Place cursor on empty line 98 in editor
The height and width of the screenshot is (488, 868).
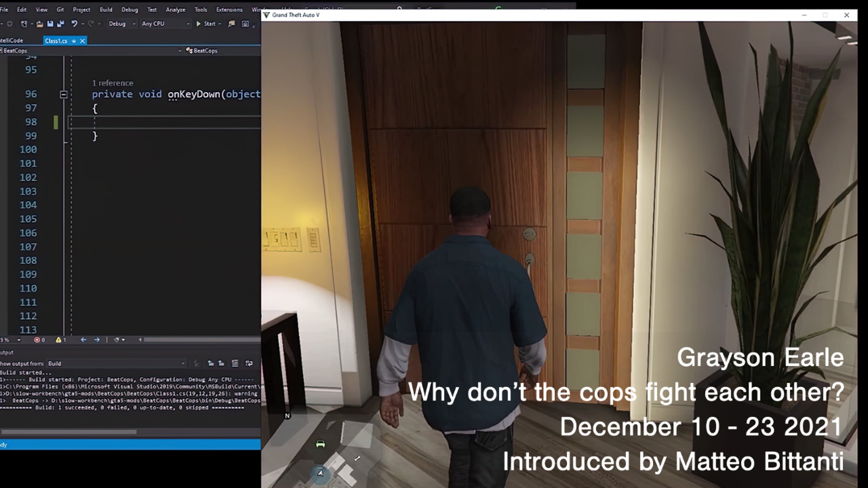pos(165,122)
